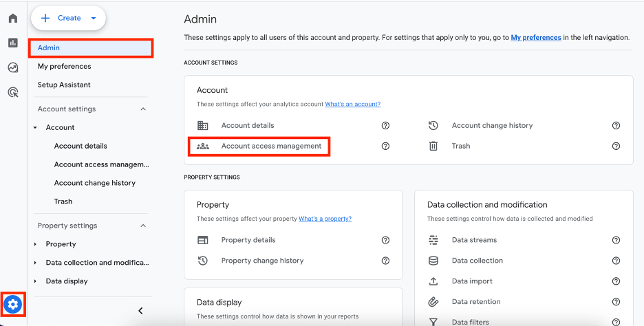
Task: Show help for Data import
Action: (x=616, y=281)
